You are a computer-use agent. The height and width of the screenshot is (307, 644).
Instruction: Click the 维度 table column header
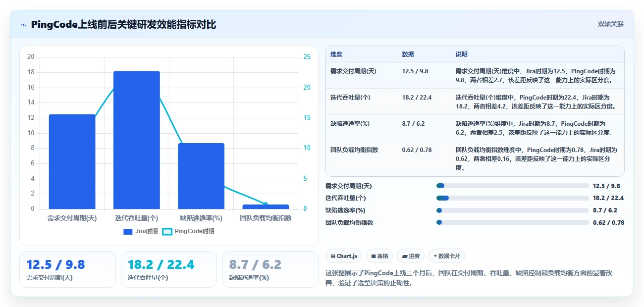click(336, 54)
